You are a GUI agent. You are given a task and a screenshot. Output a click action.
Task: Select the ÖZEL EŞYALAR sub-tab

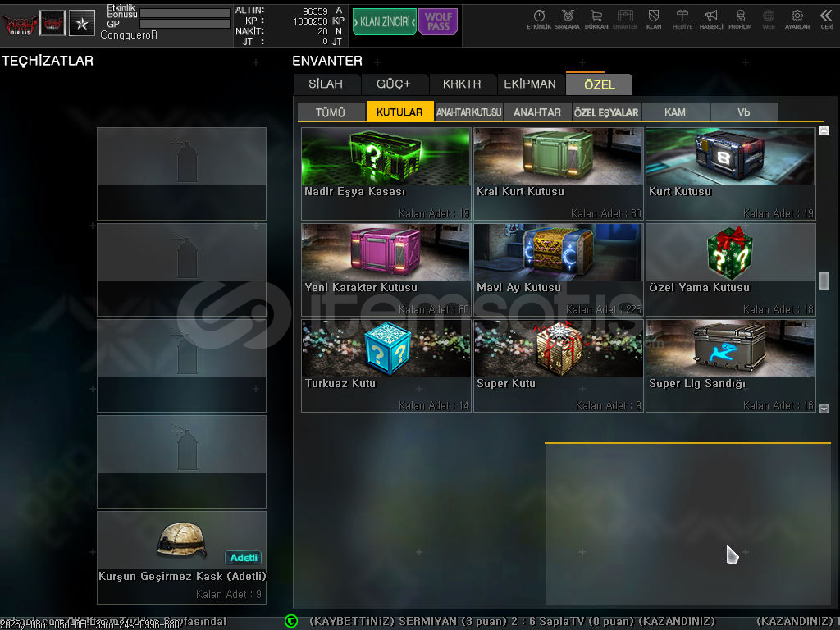point(606,112)
